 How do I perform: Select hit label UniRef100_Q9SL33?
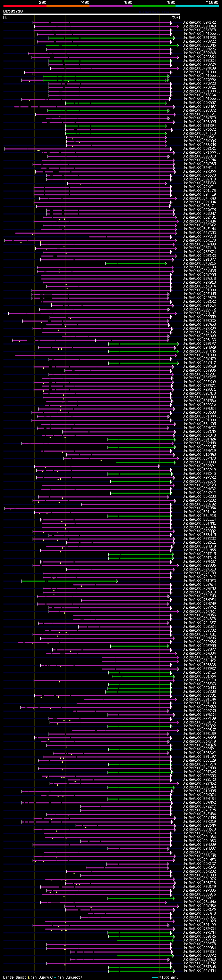pos(199,340)
